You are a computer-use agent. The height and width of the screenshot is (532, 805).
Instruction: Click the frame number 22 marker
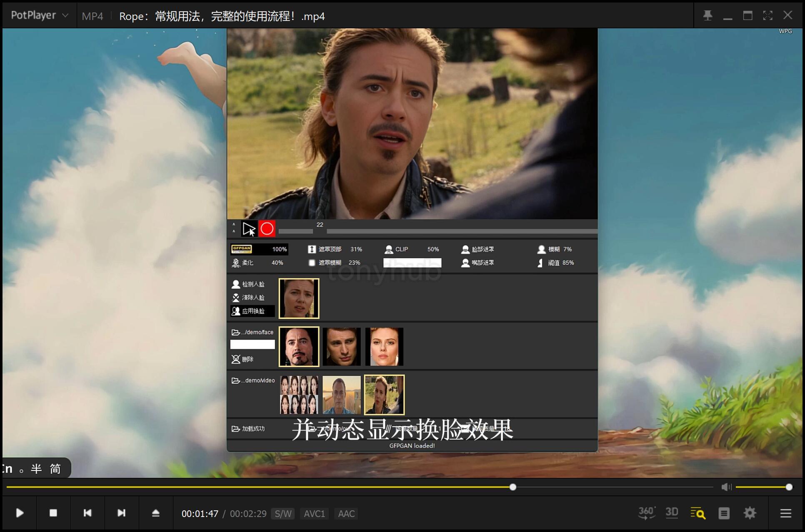pos(320,225)
